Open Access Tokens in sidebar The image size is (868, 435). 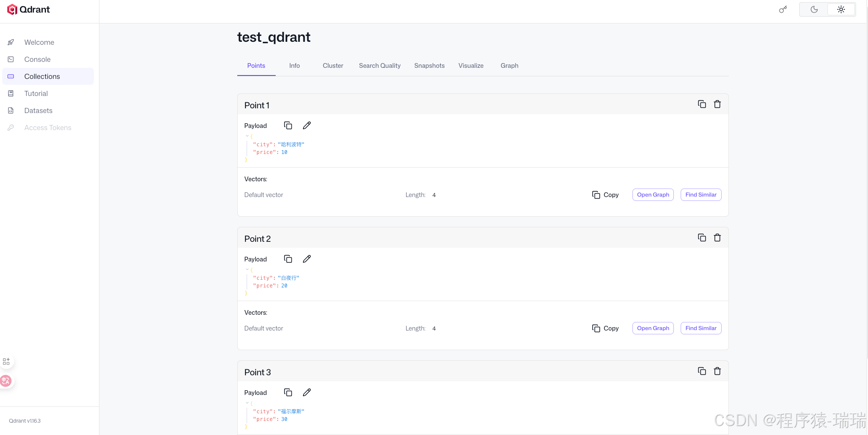click(48, 128)
